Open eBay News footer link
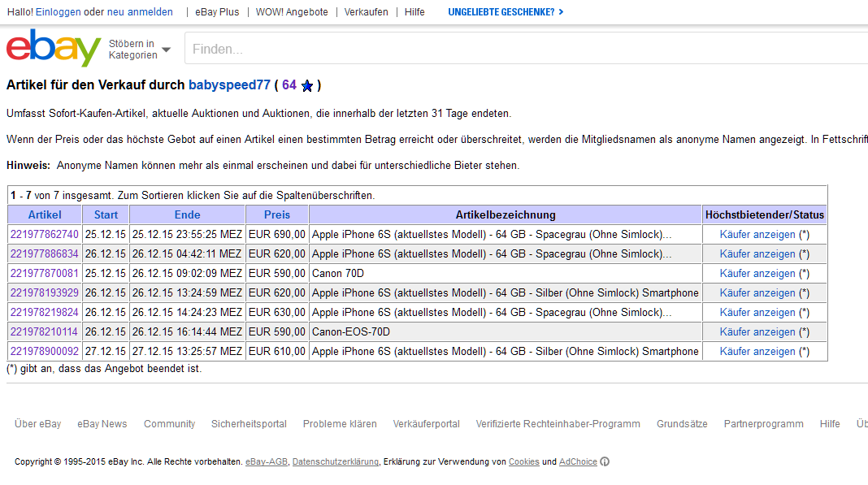This screenshot has height=485, width=868. click(102, 424)
